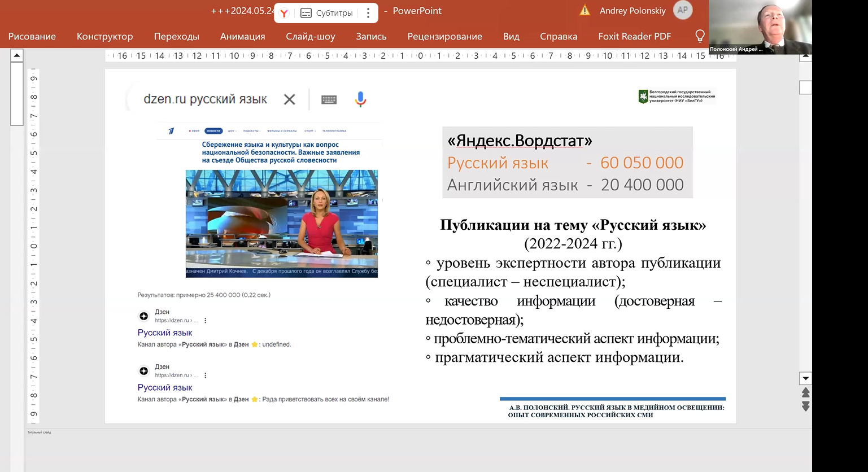Screen dimensions: 868x472
Task: Click the slide scrollbar down arrow
Action: point(806,378)
